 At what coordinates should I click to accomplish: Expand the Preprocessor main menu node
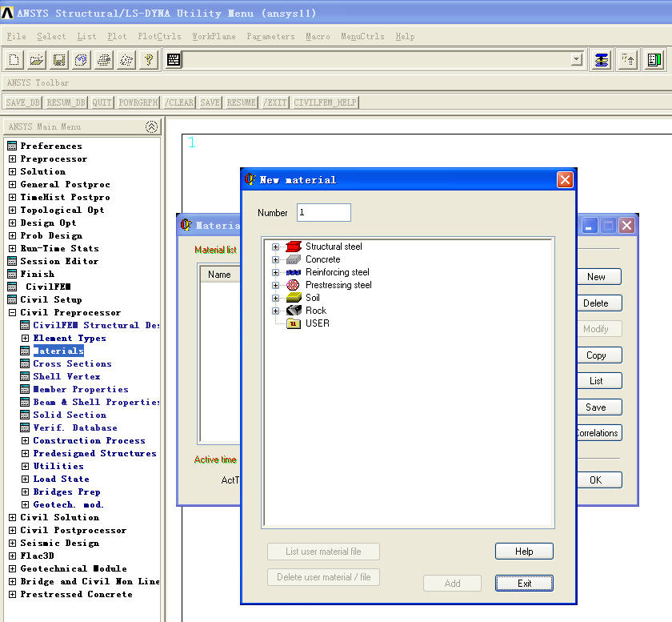coord(13,159)
